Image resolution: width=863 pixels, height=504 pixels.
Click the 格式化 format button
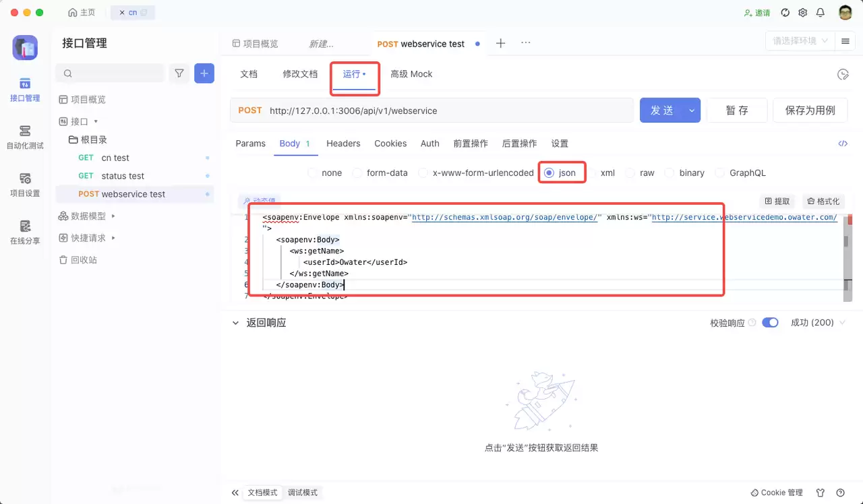[x=823, y=201]
